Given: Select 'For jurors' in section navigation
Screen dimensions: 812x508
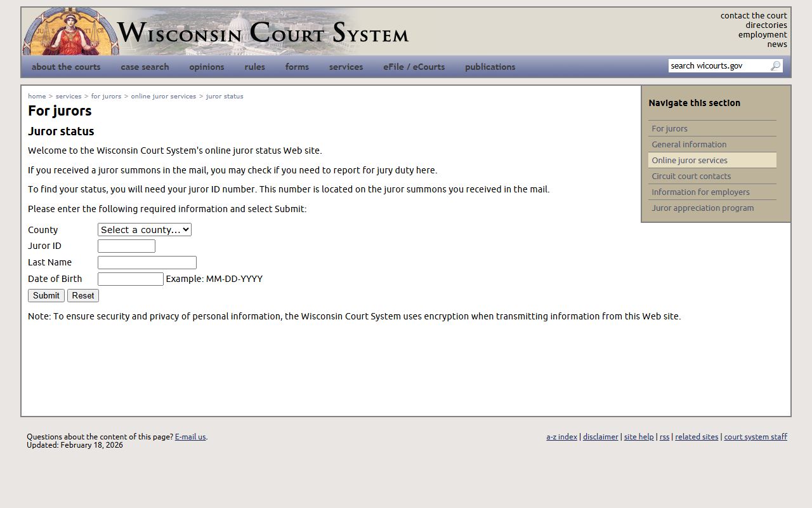Looking at the screenshot, I should pyautogui.click(x=712, y=128).
